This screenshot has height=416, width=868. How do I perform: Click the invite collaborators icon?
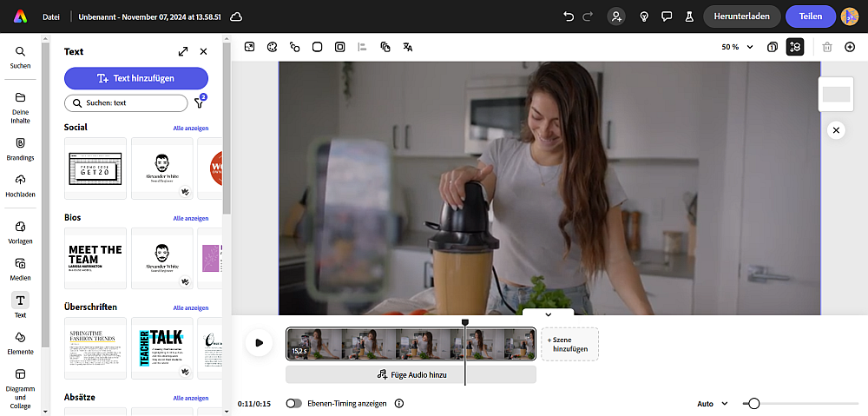615,17
